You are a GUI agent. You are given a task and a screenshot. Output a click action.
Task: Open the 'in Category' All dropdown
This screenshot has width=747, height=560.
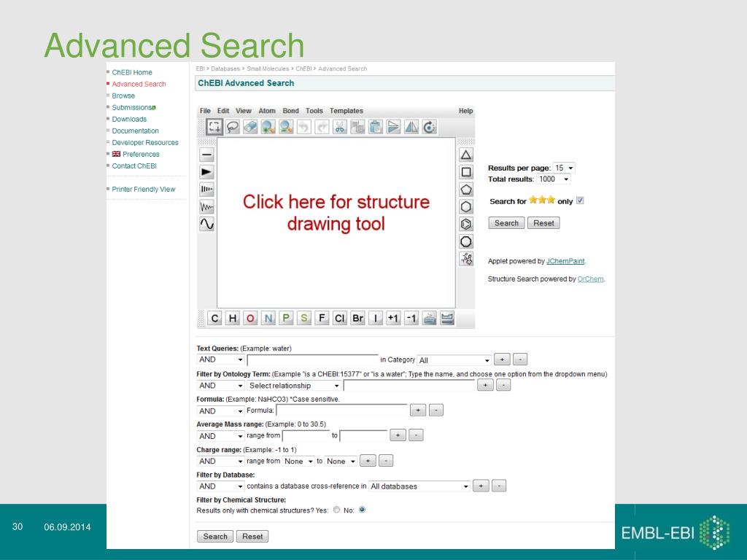tap(454, 360)
